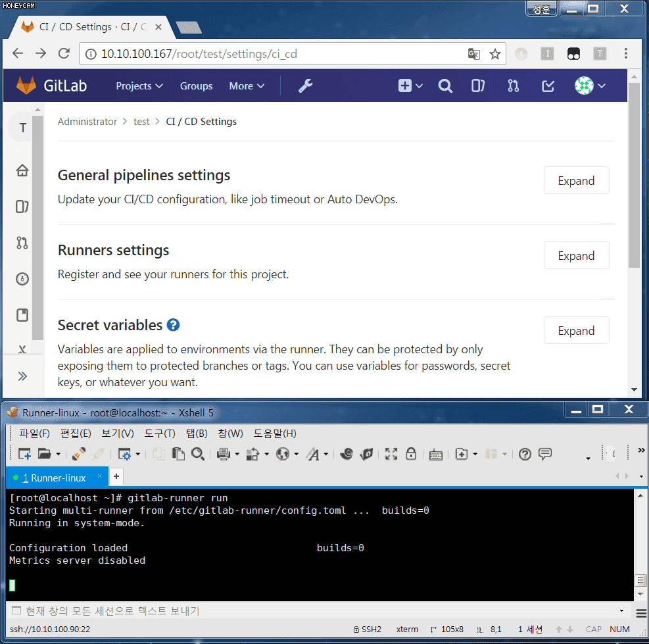Screen dimensions: 649x644
Task: Click the Administrator breadcrumb link
Action: click(x=87, y=121)
